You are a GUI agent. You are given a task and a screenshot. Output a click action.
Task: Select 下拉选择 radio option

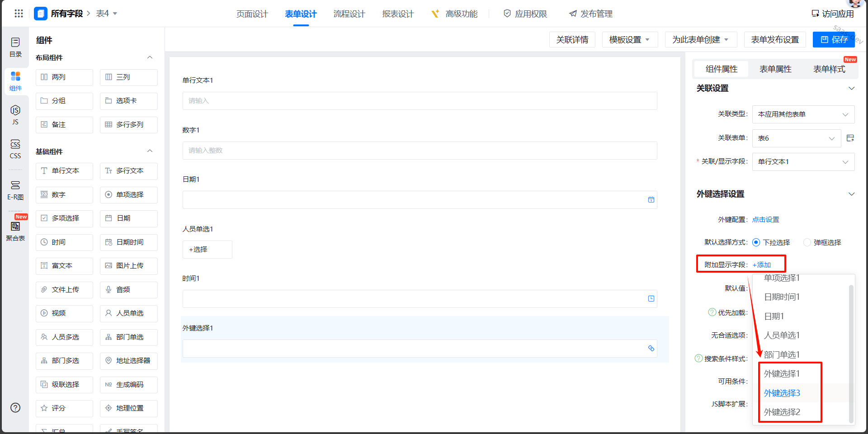756,242
